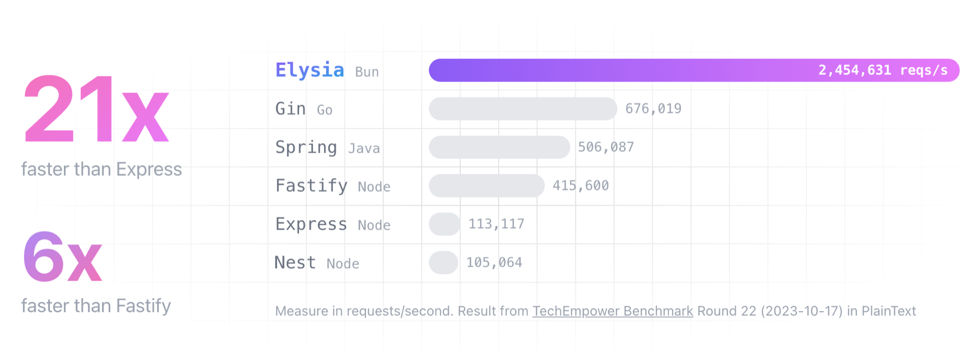Select the Nest framework label

click(x=295, y=263)
